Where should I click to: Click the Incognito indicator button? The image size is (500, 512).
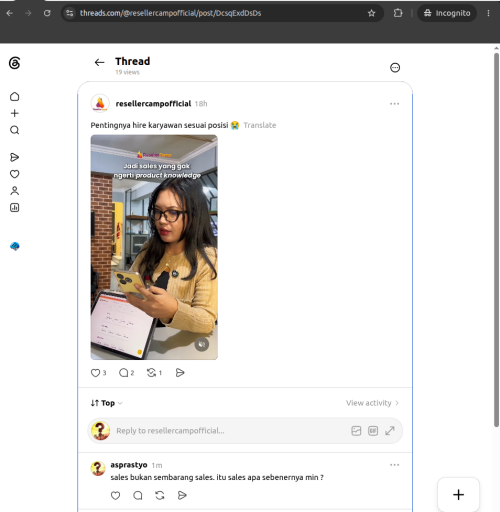[x=447, y=13]
